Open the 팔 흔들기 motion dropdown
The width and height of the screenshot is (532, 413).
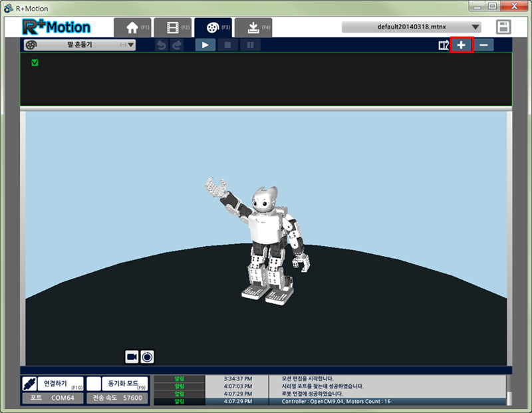pyautogui.click(x=80, y=45)
